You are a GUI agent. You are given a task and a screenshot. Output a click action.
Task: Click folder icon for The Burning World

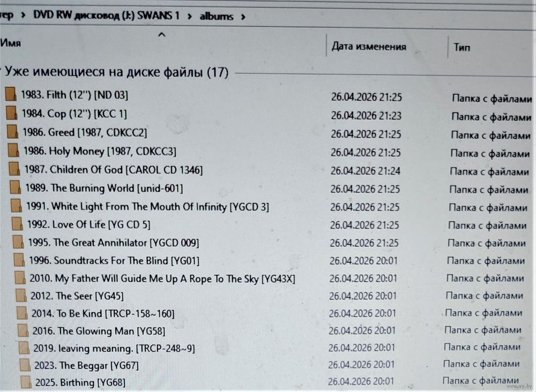[x=16, y=189]
